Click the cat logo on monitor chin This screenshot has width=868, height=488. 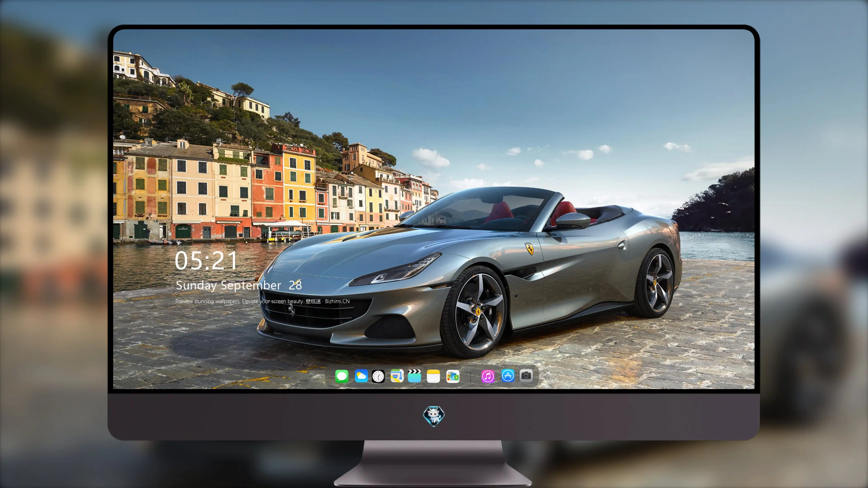434,416
